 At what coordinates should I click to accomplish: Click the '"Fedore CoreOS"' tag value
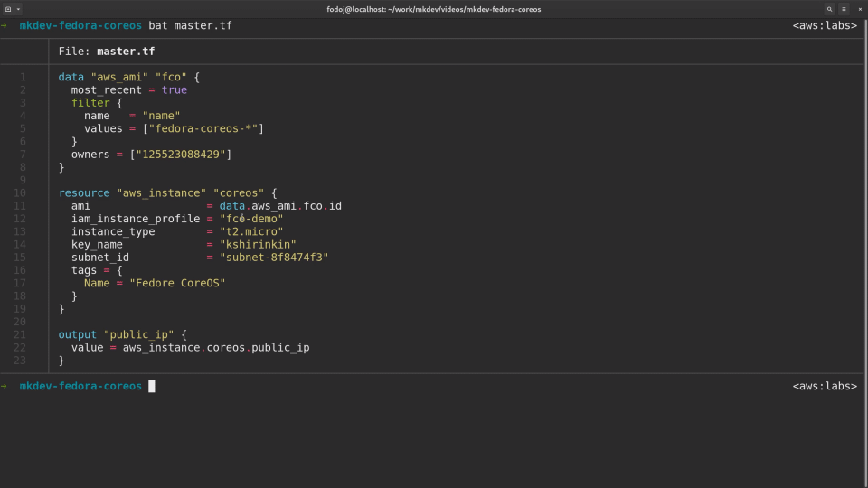(178, 283)
